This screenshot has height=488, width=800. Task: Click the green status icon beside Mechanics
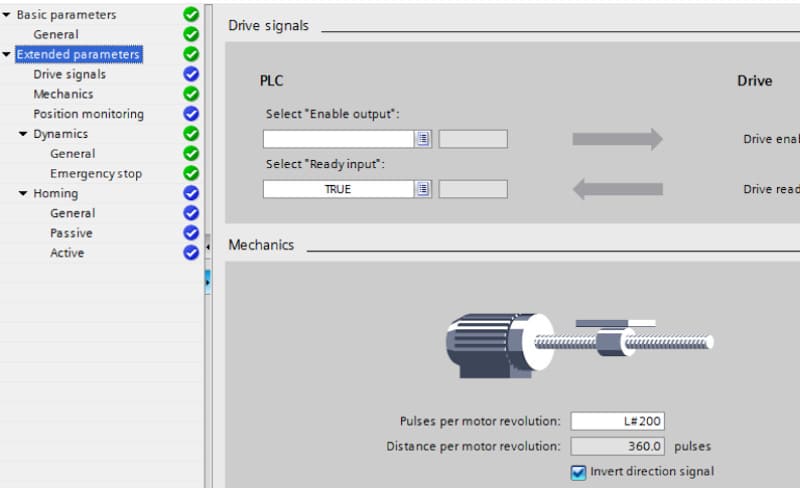click(x=191, y=94)
